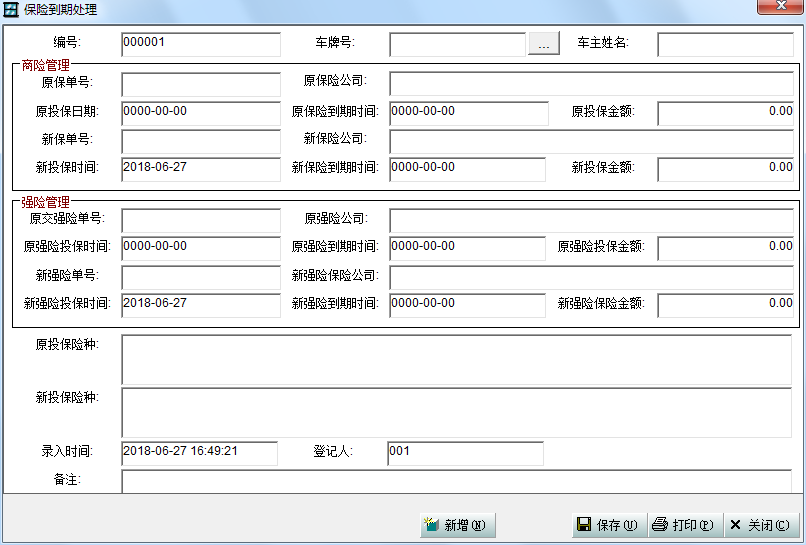
Task: Click into the 车主姓名 input field
Action: (725, 45)
